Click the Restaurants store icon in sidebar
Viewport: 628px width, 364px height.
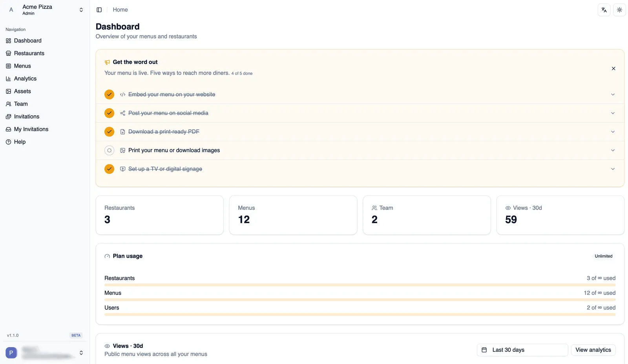point(8,53)
